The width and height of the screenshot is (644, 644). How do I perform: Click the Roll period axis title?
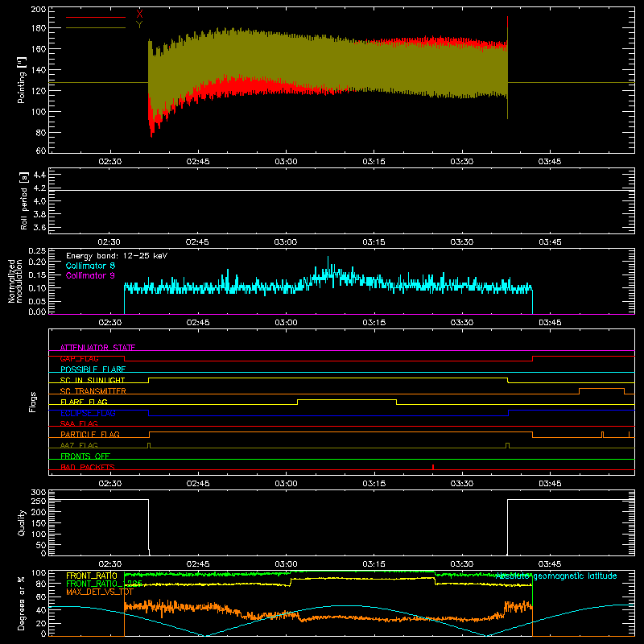(24, 200)
